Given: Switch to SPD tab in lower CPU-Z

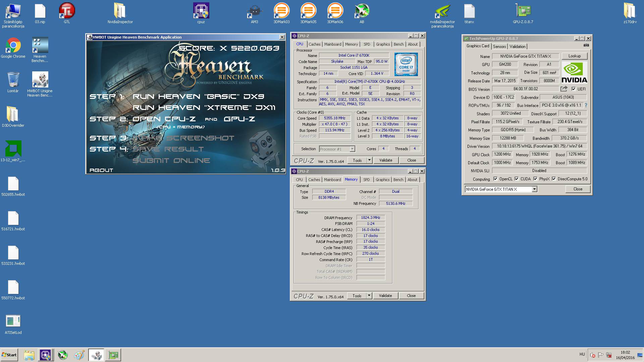Looking at the screenshot, I should coord(367,180).
